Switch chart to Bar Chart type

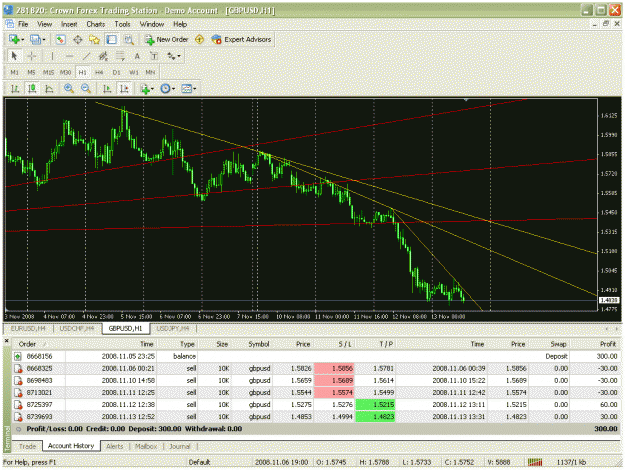tap(15, 88)
